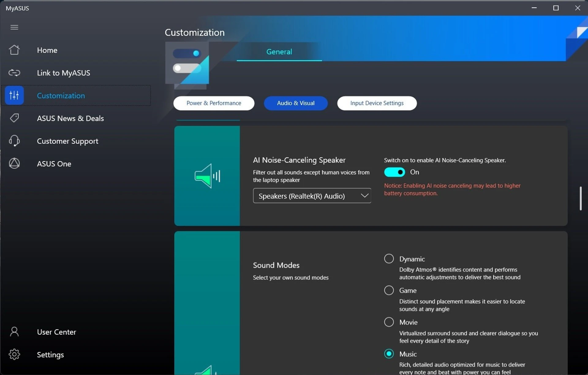Click the Customization sliders icon
This screenshot has height=375, width=588.
[x=14, y=95]
